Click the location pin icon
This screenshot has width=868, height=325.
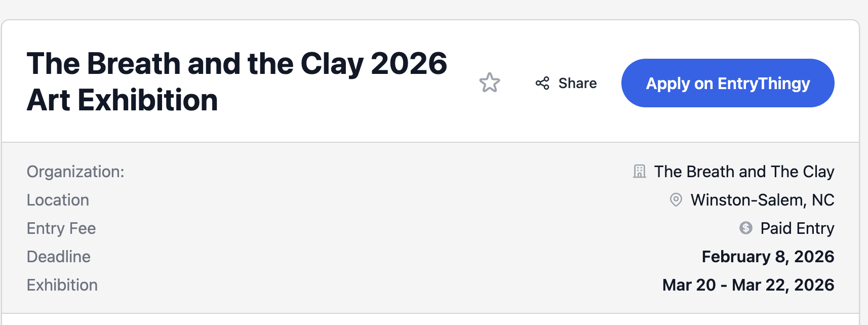676,200
